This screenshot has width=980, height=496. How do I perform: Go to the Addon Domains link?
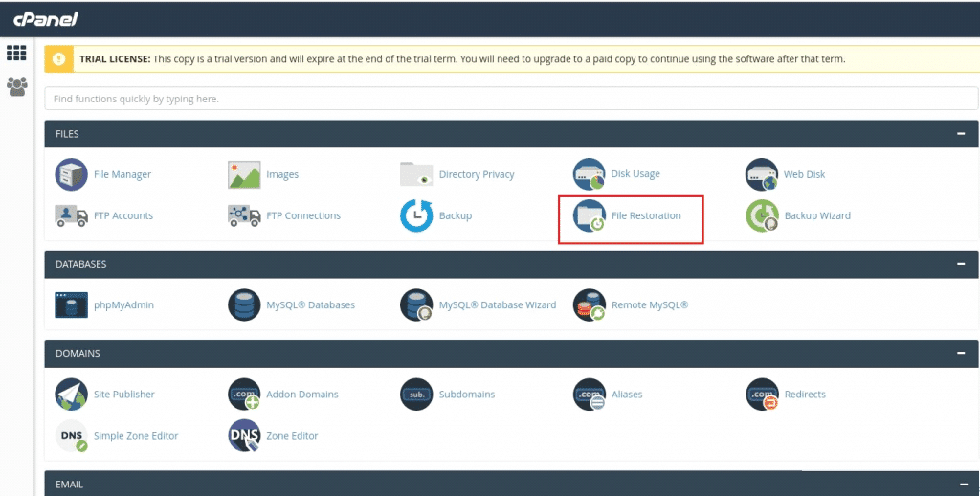(x=301, y=395)
